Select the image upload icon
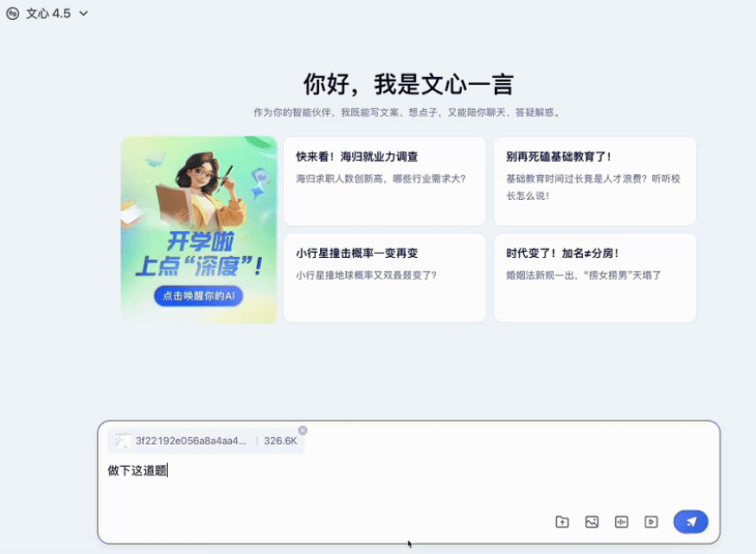756x554 pixels. (592, 522)
